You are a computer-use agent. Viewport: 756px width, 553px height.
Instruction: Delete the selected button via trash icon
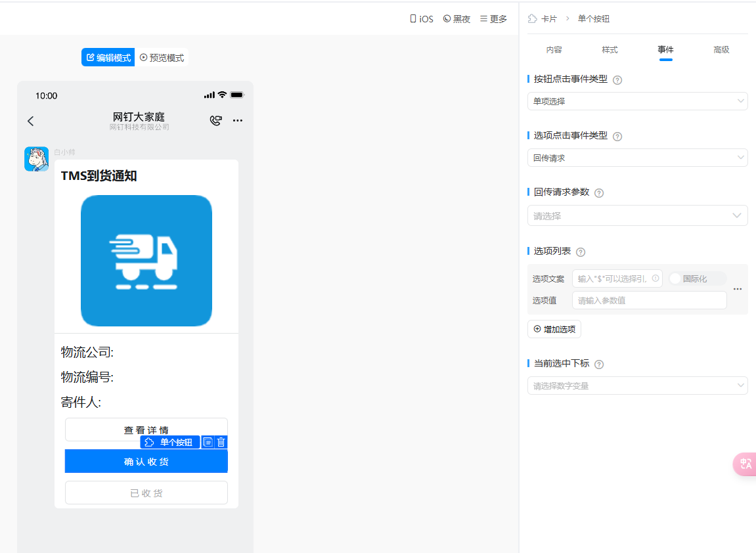pos(221,442)
